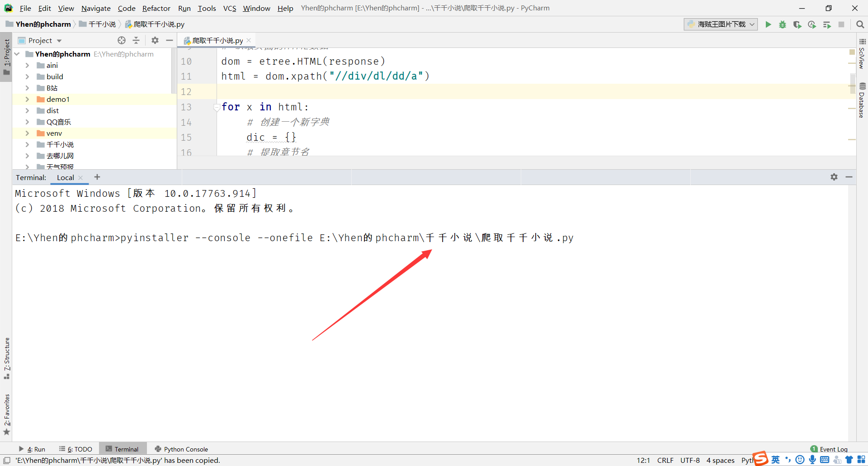The image size is (868, 466).
Task: Add a new terminal session tab
Action: pos(97,177)
